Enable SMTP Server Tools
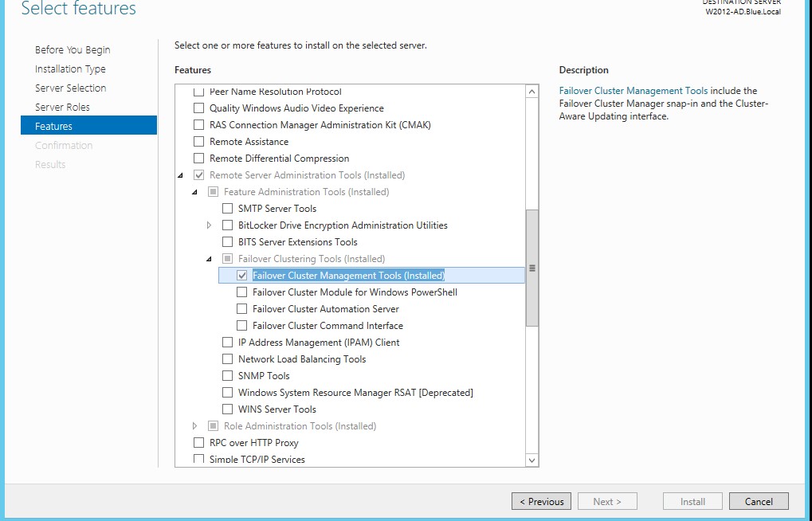This screenshot has width=812, height=521. [227, 208]
